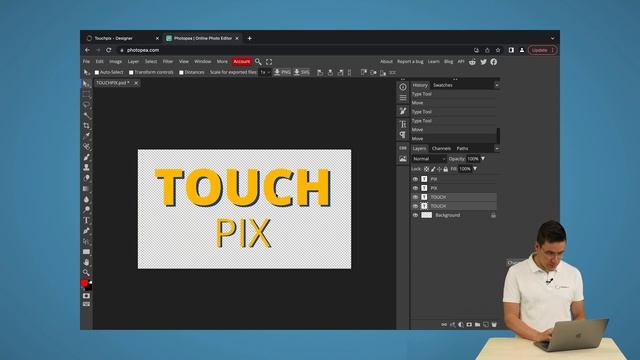This screenshot has height=360, width=640.
Task: Select the Eyedropper tool
Action: coord(86,136)
